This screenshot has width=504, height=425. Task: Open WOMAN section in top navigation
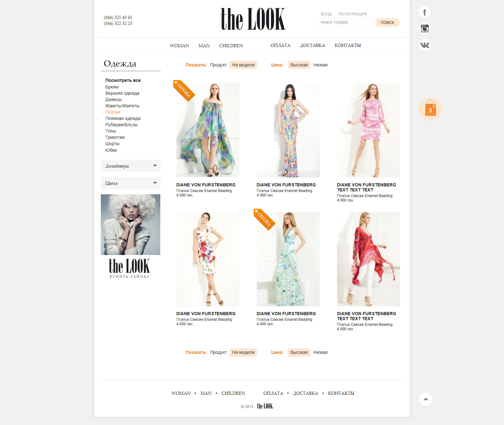pyautogui.click(x=180, y=46)
